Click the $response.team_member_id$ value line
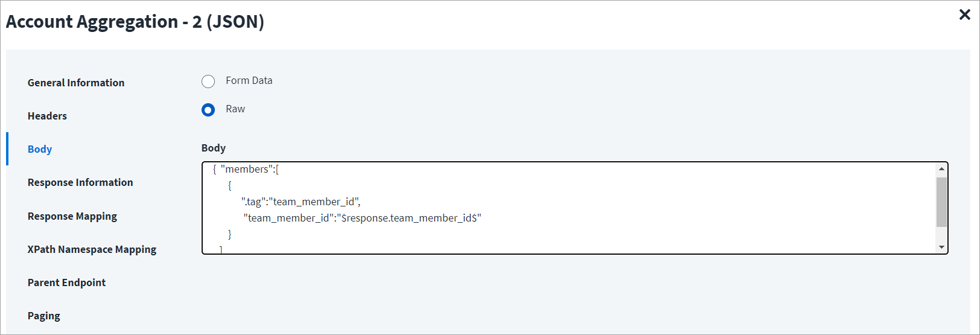The width and height of the screenshot is (980, 335). pos(362,218)
